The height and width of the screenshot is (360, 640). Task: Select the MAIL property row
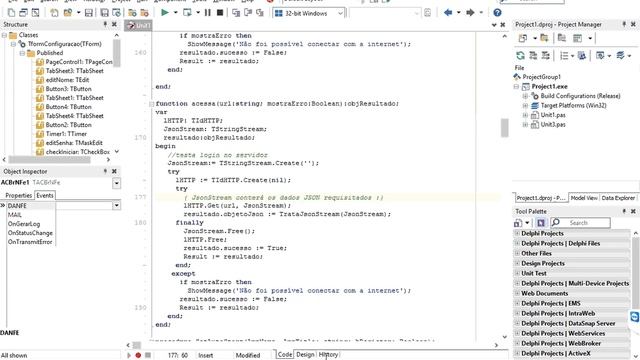click(30, 215)
